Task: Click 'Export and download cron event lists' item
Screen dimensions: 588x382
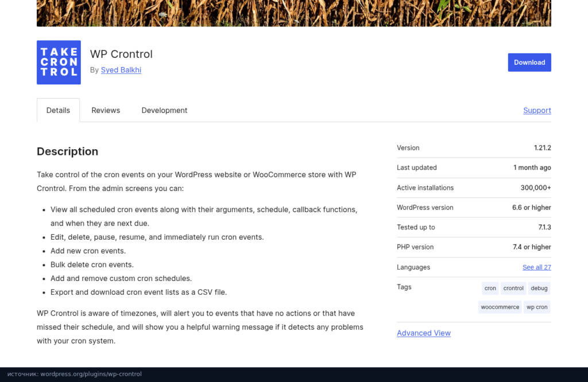Action: (x=139, y=292)
